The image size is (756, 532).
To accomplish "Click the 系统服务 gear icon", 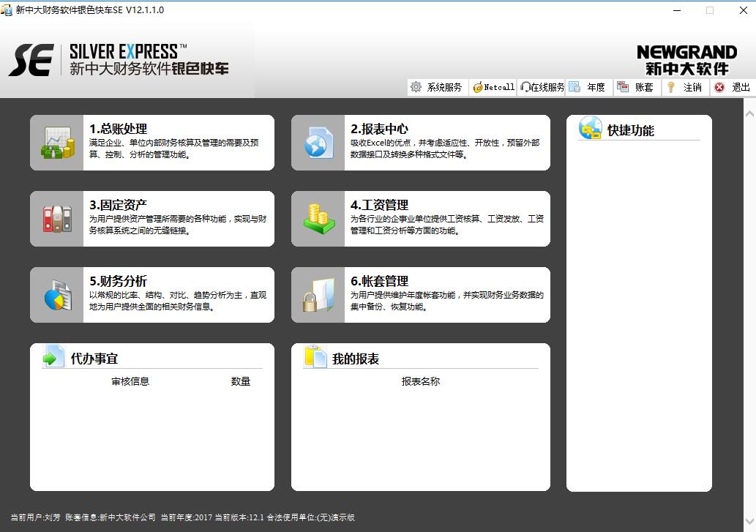I will click(416, 87).
